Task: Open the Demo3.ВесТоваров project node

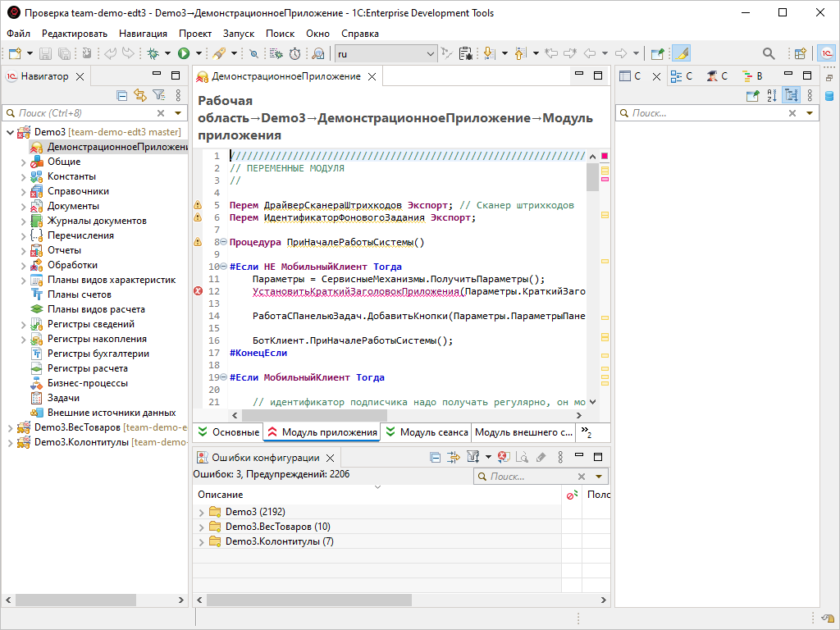Action: [77, 427]
